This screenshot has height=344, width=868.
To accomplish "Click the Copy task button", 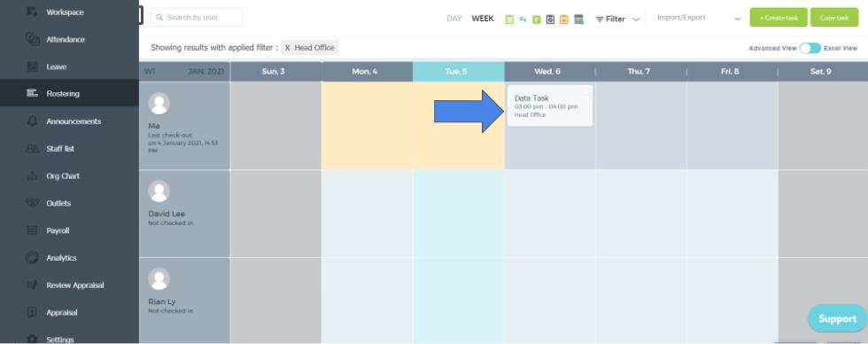I will point(834,18).
